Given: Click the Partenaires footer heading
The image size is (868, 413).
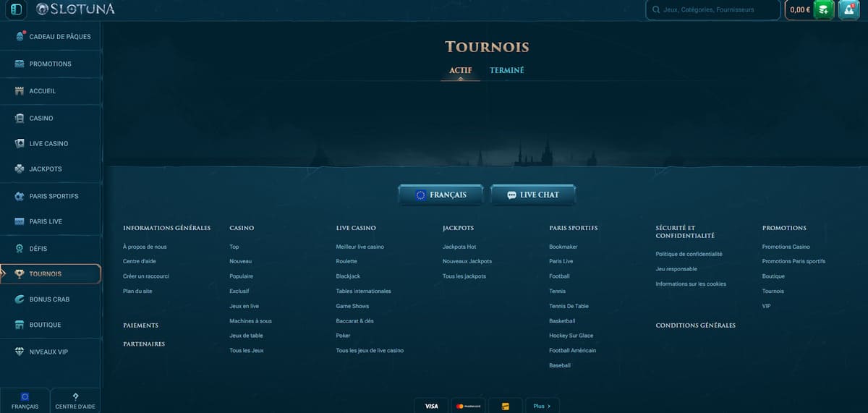Looking at the screenshot, I should click(x=144, y=344).
